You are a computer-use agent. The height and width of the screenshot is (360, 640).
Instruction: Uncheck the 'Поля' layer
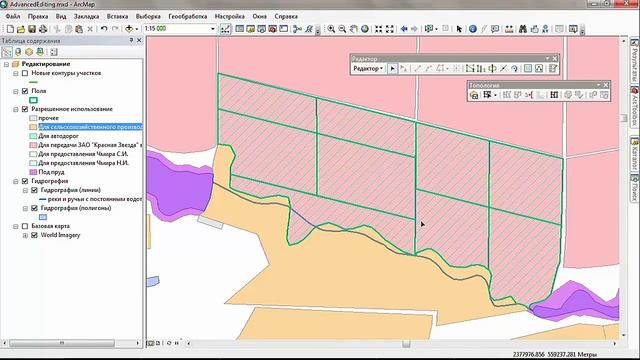click(25, 91)
